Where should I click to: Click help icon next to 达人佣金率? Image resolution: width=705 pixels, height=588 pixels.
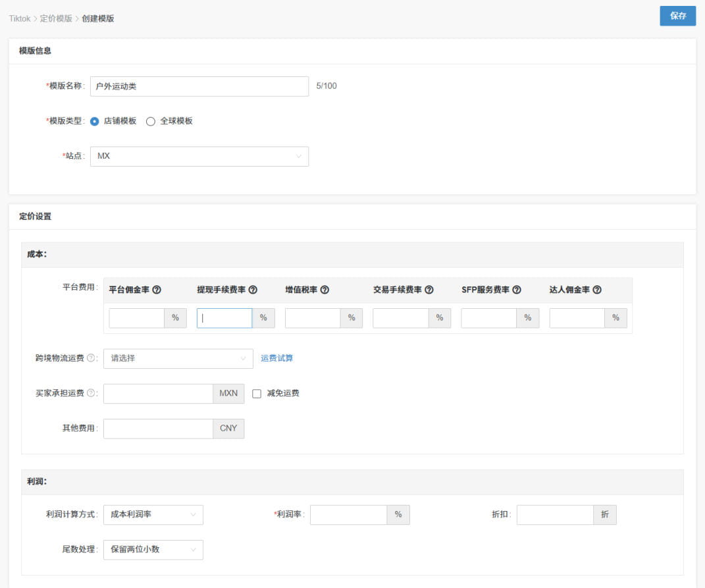pyautogui.click(x=596, y=290)
